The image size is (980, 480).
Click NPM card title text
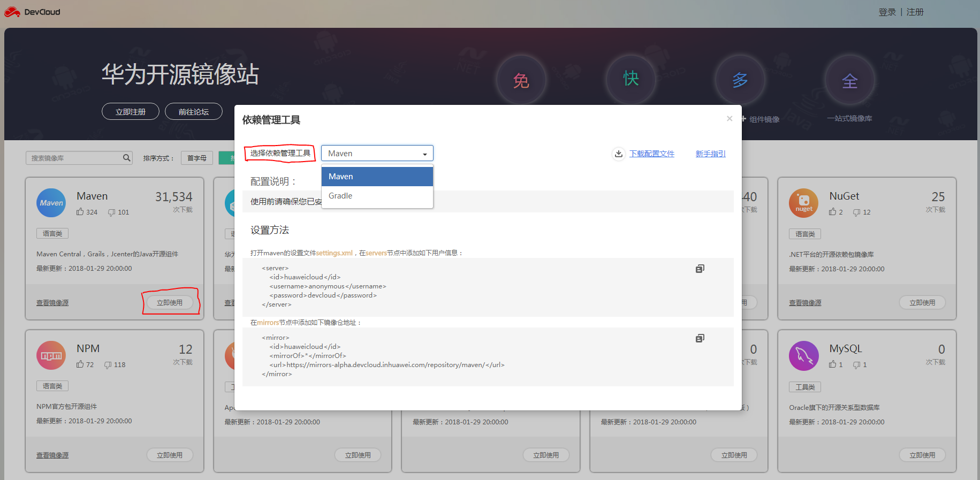point(88,348)
